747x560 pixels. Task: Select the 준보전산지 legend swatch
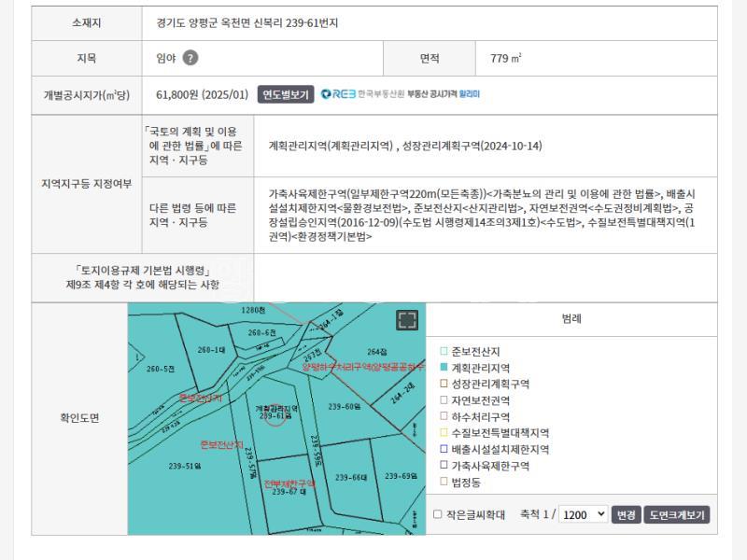[x=444, y=351]
